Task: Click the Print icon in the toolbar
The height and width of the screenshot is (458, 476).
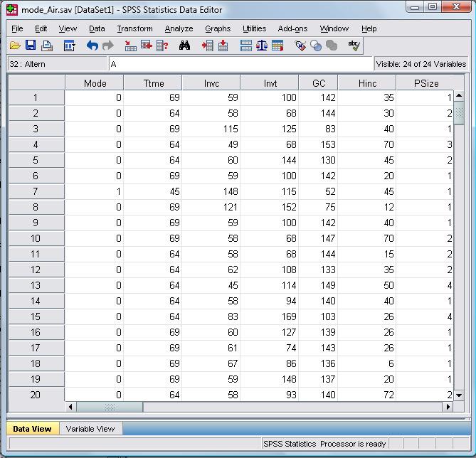Action: click(47, 46)
